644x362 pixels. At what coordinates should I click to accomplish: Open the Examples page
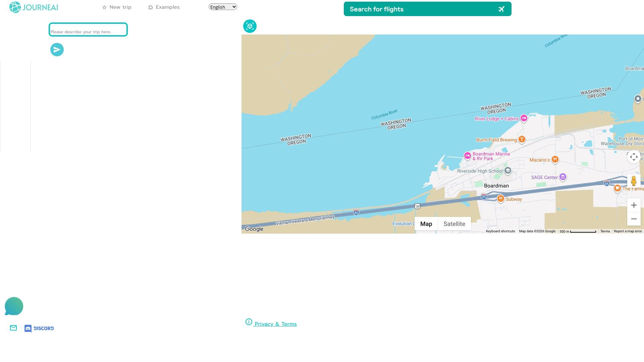pyautogui.click(x=164, y=7)
